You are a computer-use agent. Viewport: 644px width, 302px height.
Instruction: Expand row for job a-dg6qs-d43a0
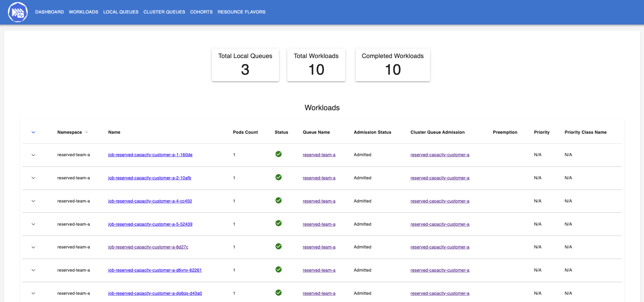34,293
